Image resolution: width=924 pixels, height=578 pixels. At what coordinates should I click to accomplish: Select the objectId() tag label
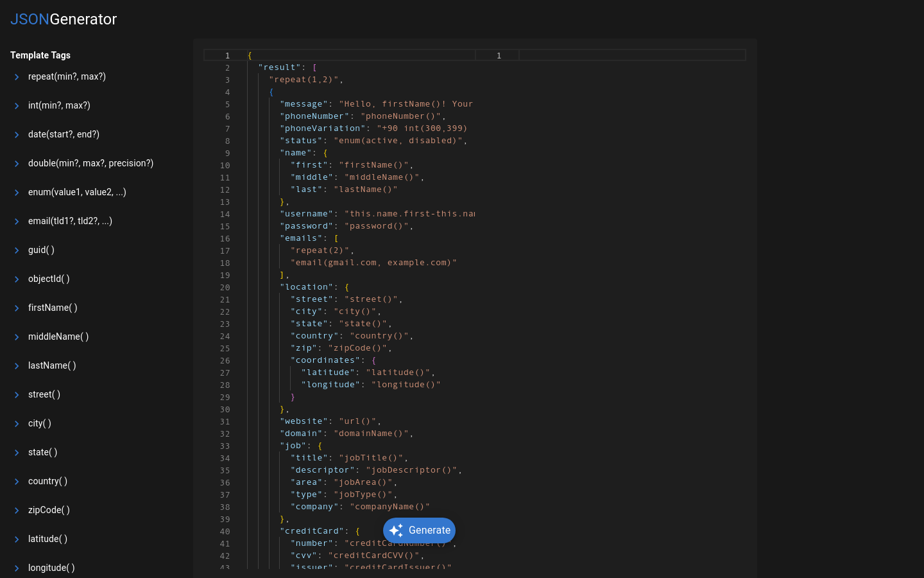pos(49,279)
